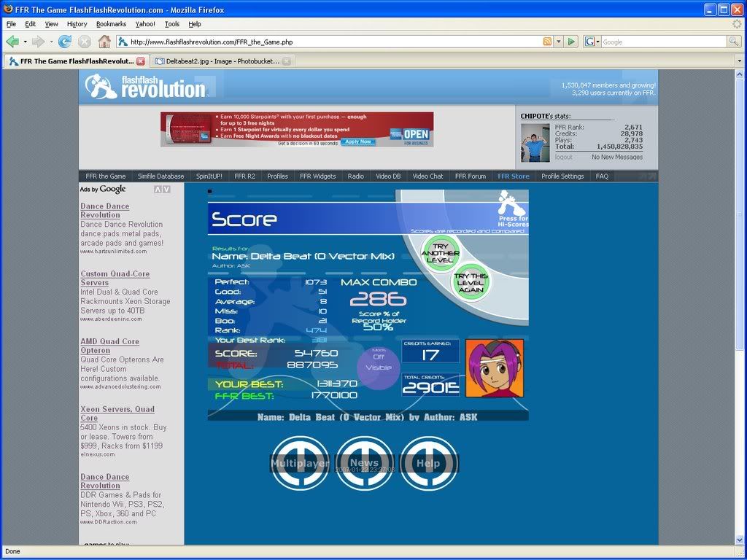The image size is (747, 560).
Task: Click into the Google search field
Action: coord(662,42)
